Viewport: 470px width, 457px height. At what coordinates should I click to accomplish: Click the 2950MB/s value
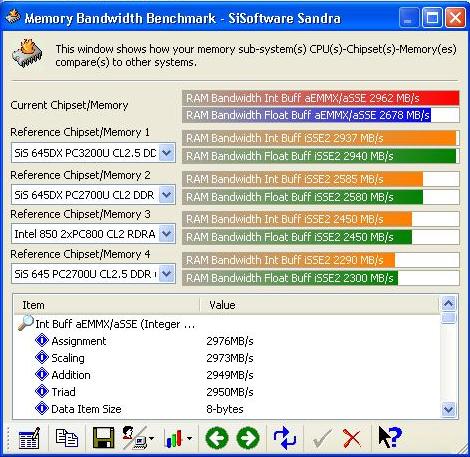pos(230,392)
